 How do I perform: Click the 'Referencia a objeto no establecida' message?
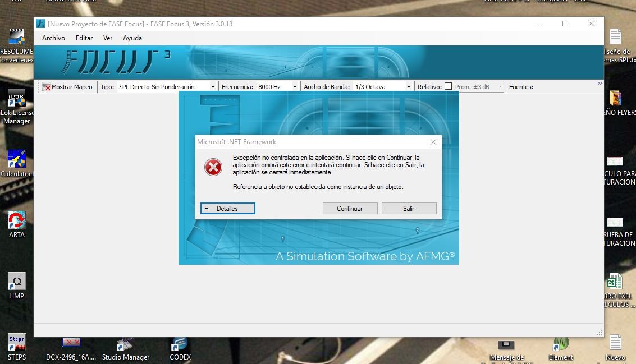(318, 187)
